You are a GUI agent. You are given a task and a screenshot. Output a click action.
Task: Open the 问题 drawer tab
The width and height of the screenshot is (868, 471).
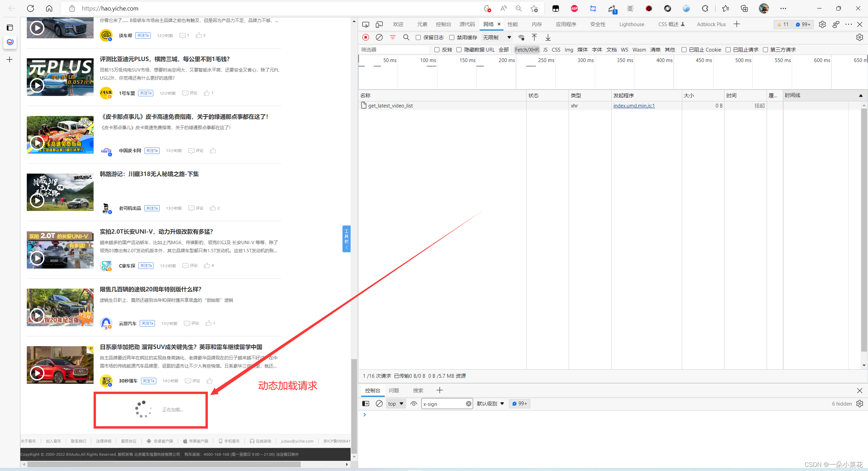(x=394, y=390)
